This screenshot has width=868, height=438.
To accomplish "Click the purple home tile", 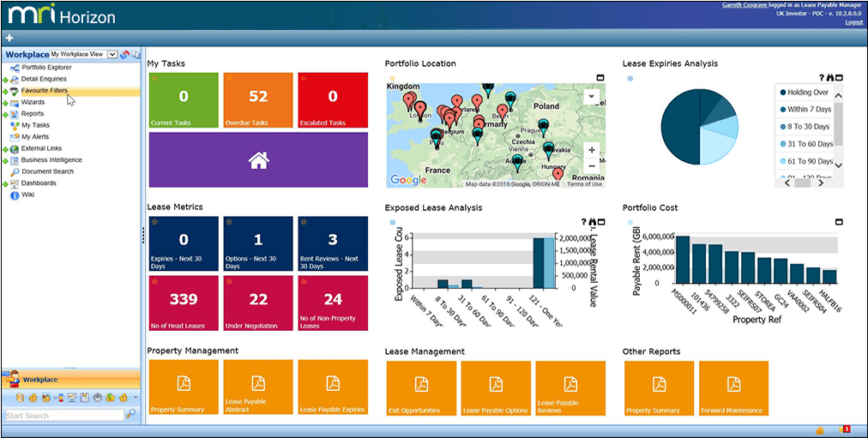I will [258, 159].
